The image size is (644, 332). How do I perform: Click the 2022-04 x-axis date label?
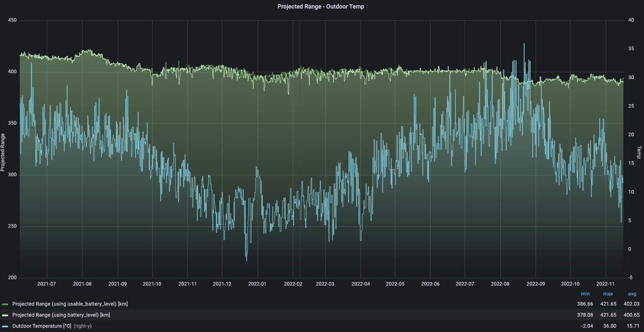[x=360, y=283]
